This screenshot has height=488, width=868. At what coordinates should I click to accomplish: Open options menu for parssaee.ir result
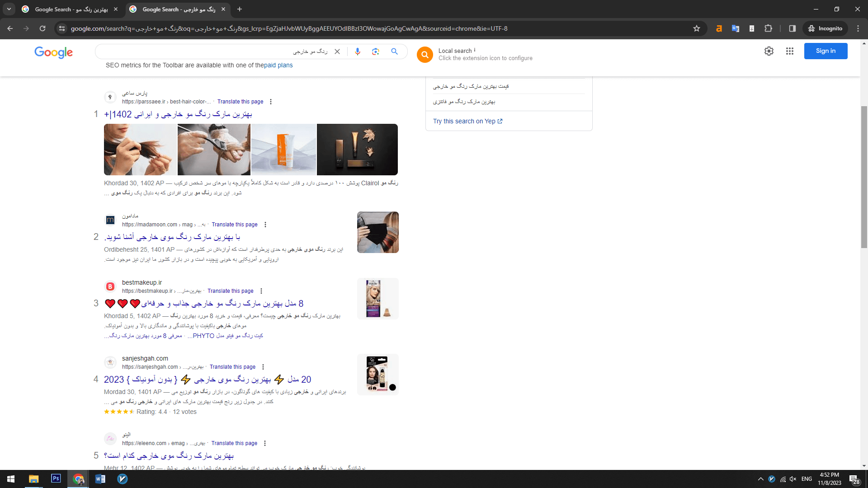point(271,102)
